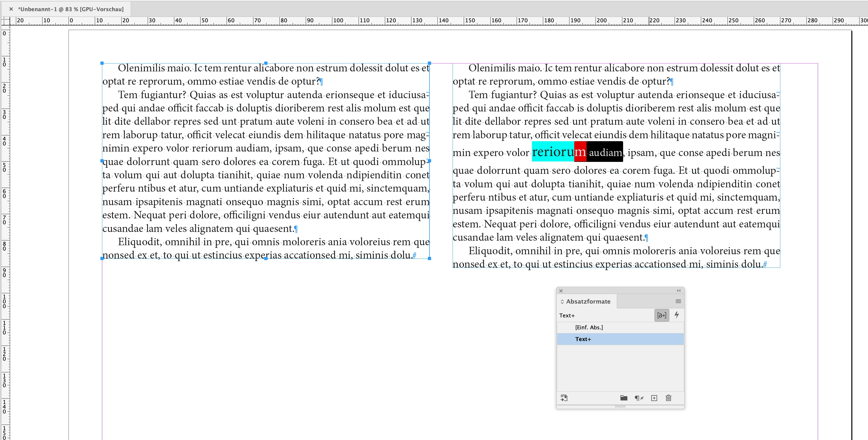868x440 pixels.
Task: Create a new style group folder
Action: (x=624, y=398)
